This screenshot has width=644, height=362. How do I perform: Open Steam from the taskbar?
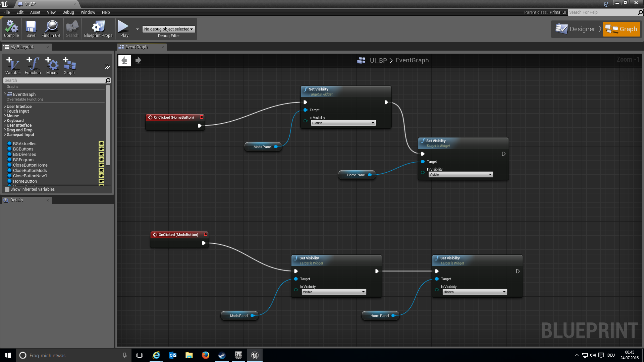[222, 355]
